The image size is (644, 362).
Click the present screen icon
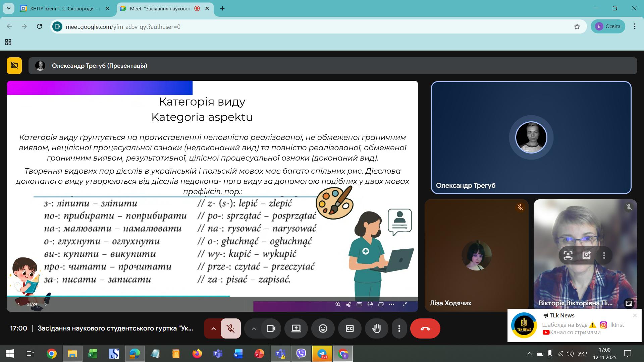tap(296, 328)
